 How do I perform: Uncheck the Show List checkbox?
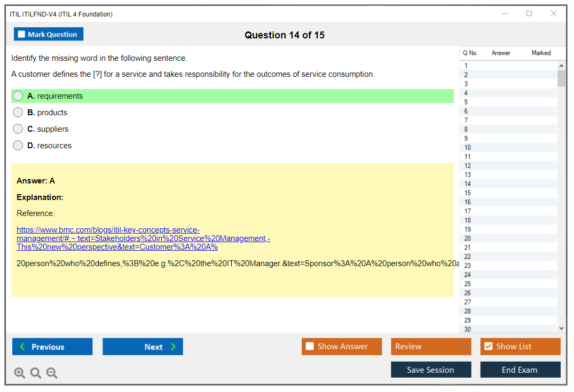click(488, 347)
